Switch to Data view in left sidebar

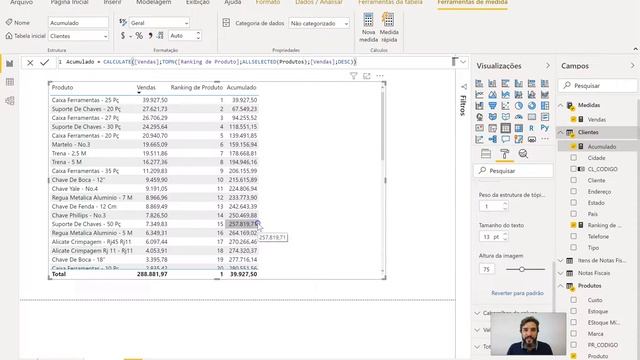click(10, 82)
